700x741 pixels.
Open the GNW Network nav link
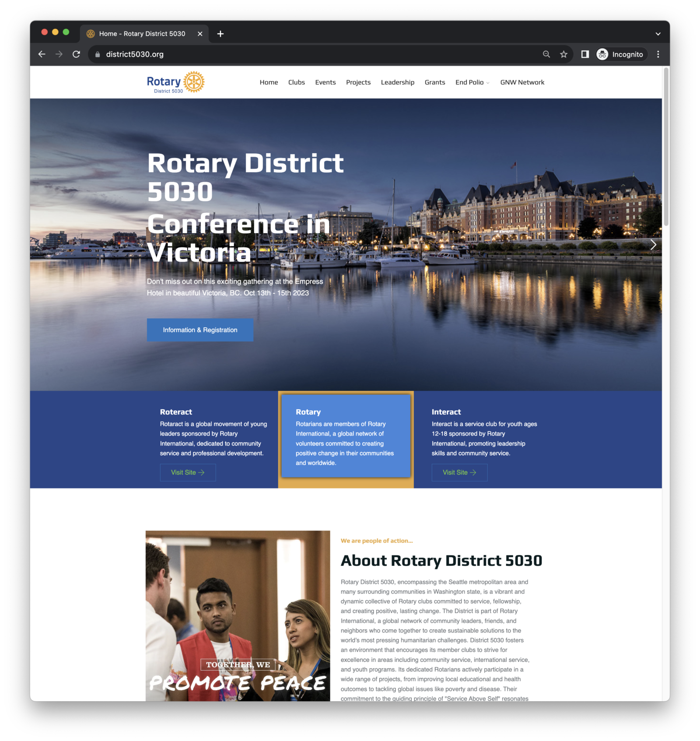(522, 82)
